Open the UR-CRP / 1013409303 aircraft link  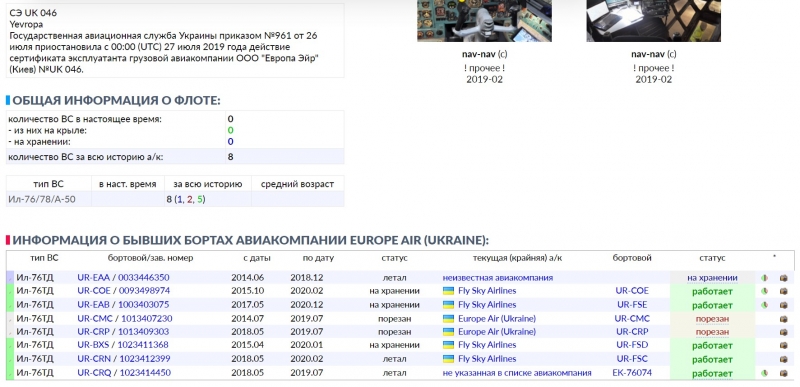(x=123, y=331)
